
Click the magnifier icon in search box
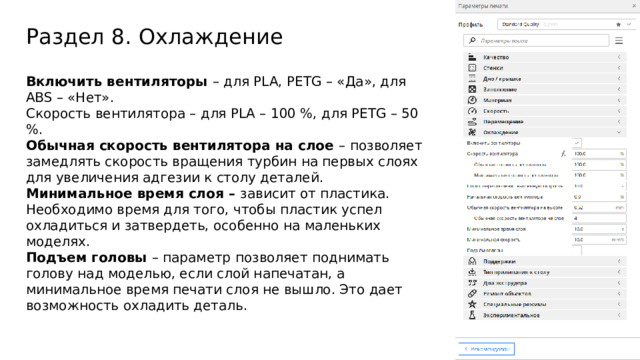(472, 40)
